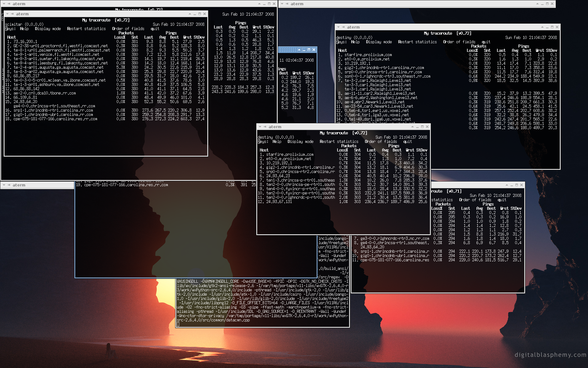Maximize the small blue-titled active window

[x=309, y=50]
